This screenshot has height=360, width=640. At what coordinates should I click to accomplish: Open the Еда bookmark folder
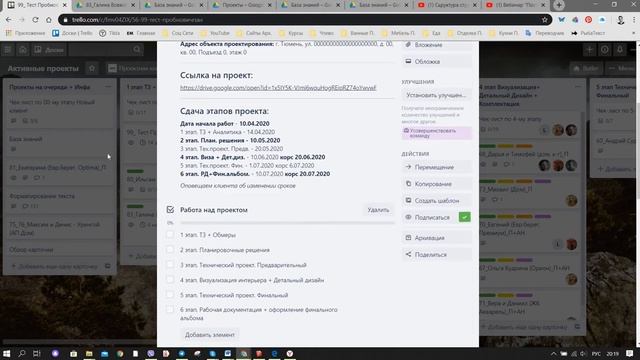(x=432, y=33)
